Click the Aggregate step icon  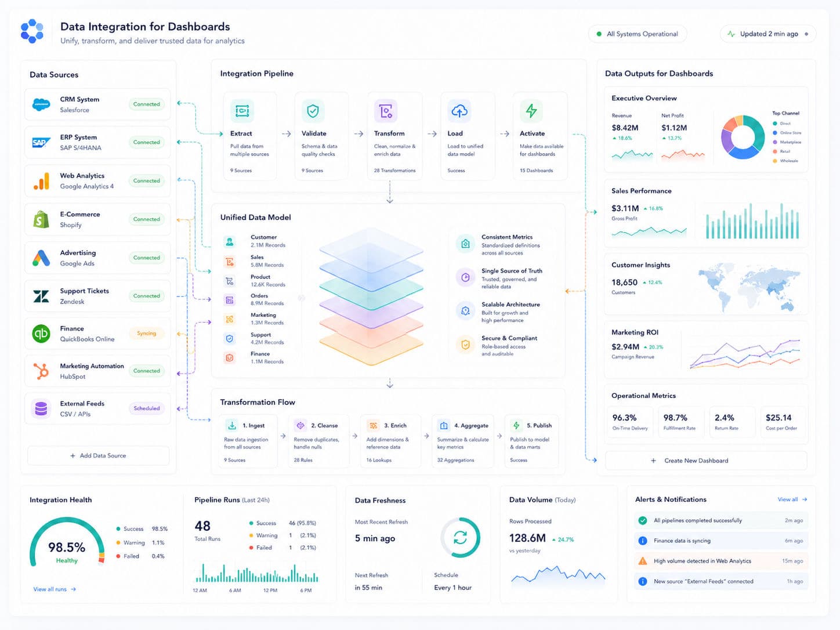click(x=444, y=425)
